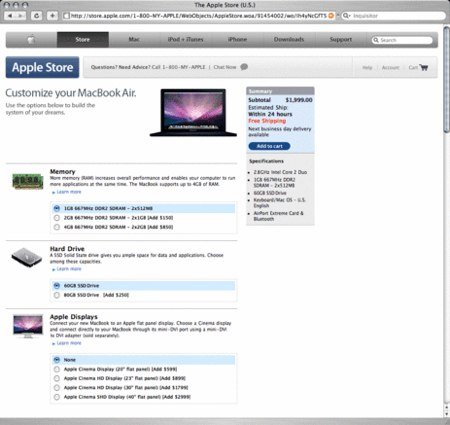Screen dimensions: 450x425
Task: Click the Chat Now link
Action: coord(225,67)
